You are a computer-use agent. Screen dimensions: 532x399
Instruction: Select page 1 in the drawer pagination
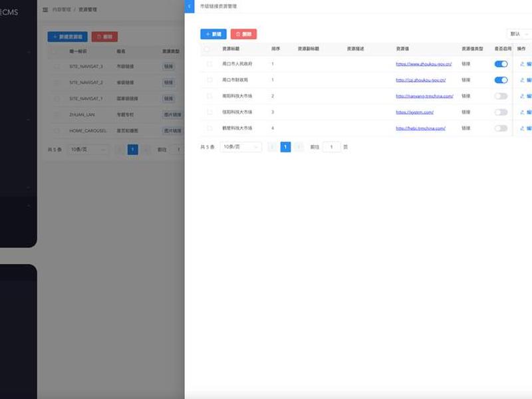pyautogui.click(x=285, y=147)
